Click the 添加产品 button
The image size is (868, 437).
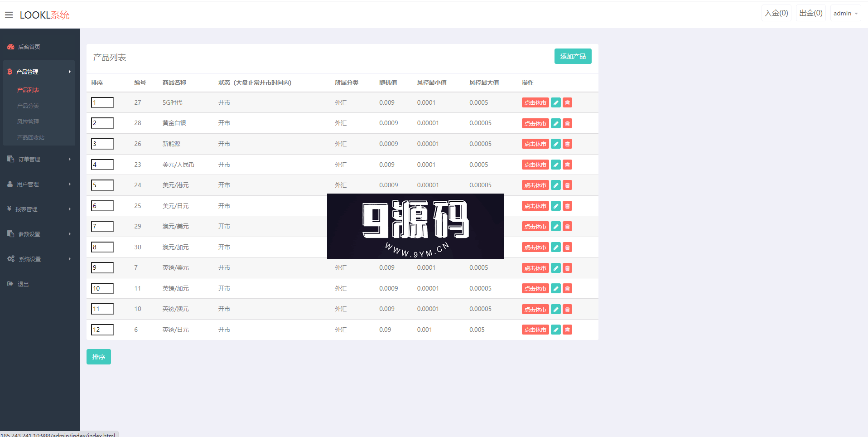(x=573, y=56)
